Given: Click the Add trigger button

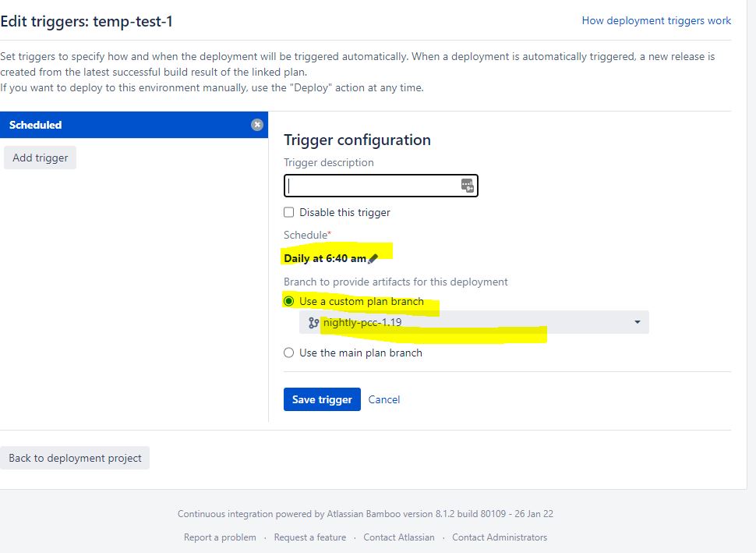Looking at the screenshot, I should click(40, 158).
